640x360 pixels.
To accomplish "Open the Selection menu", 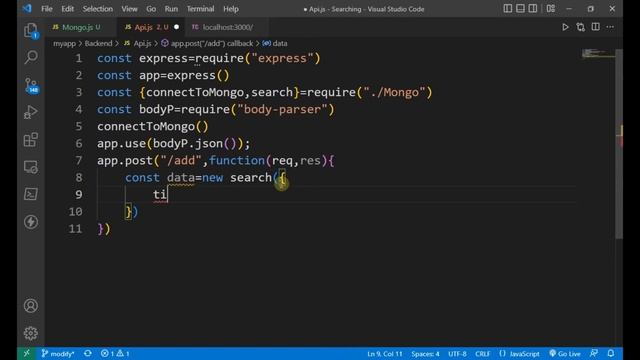I will tap(98, 9).
